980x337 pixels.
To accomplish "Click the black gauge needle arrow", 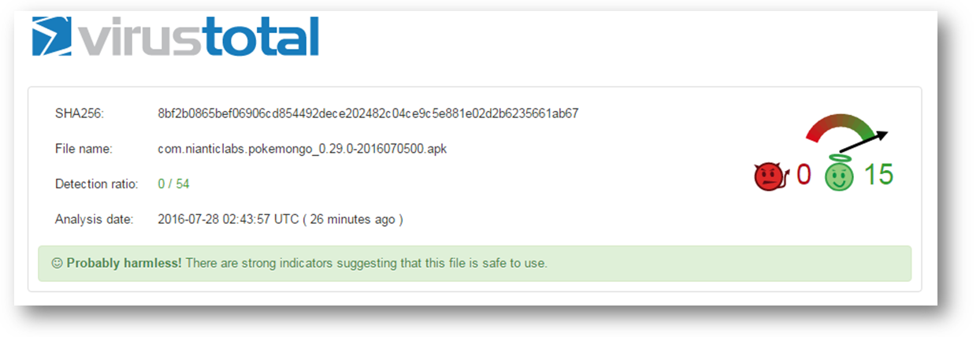I will tap(864, 142).
